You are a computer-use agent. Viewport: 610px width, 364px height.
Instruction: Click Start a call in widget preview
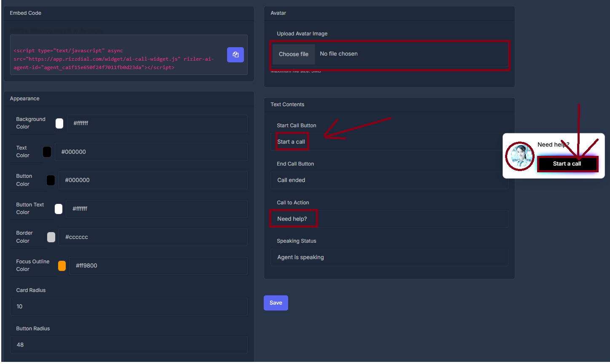click(x=567, y=164)
